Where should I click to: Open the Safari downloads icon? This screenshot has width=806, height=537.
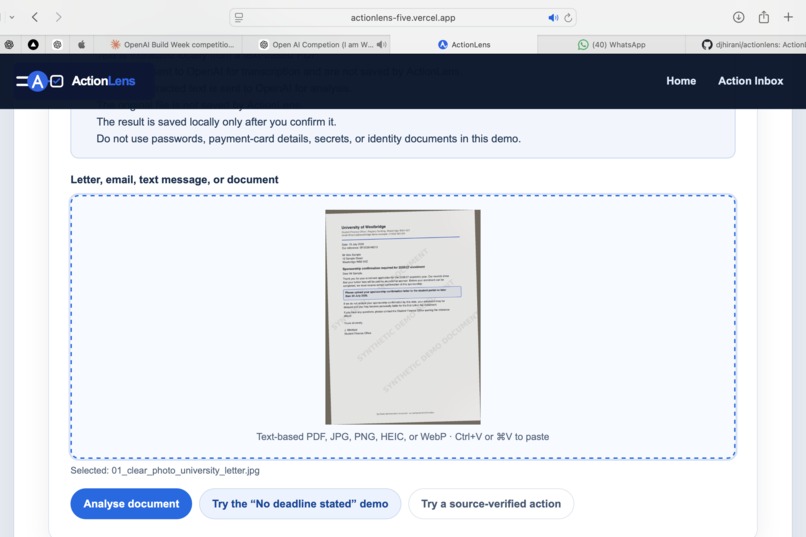(739, 17)
